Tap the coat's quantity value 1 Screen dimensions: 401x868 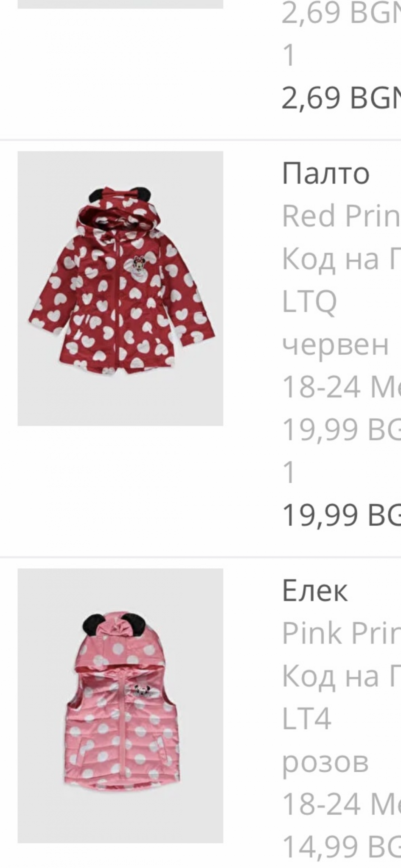point(289,472)
